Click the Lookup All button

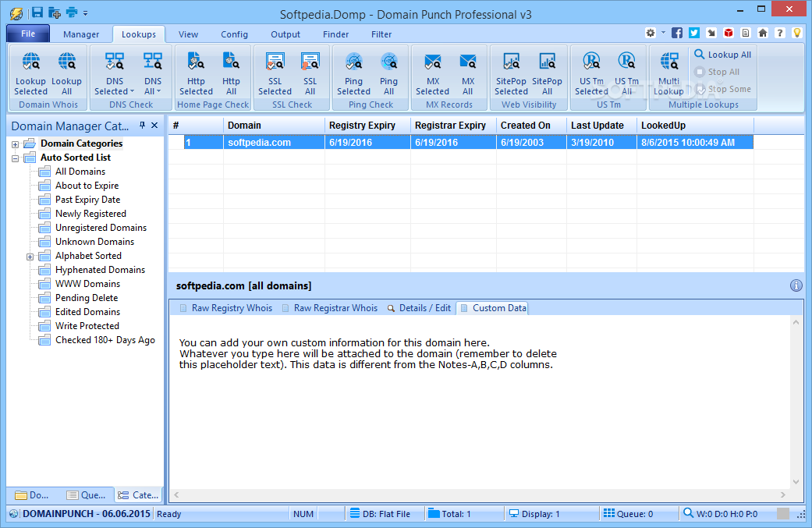[723, 55]
